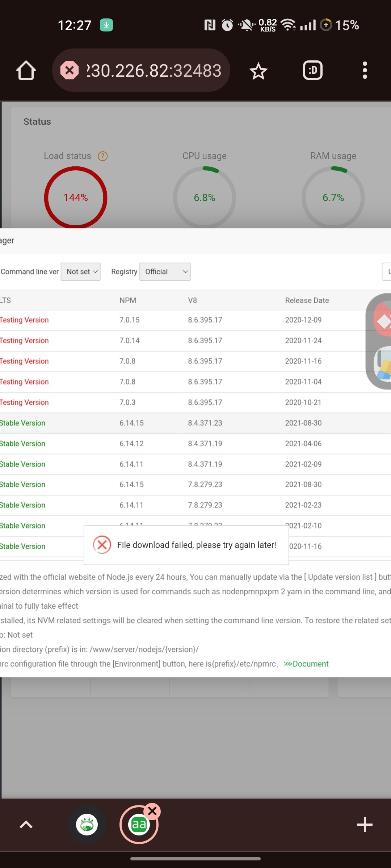The width and height of the screenshot is (391, 868).
Task: Click release date 2021-04-06
Action: click(303, 444)
